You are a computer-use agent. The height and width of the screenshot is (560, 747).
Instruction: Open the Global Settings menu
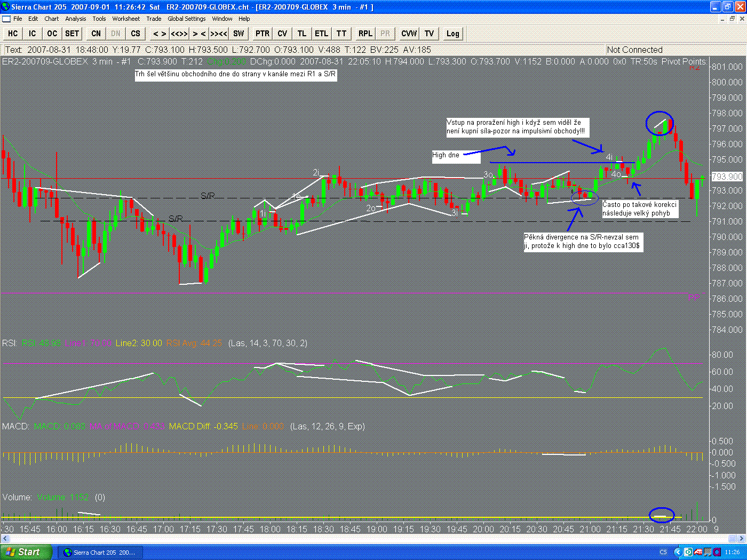click(x=187, y=19)
